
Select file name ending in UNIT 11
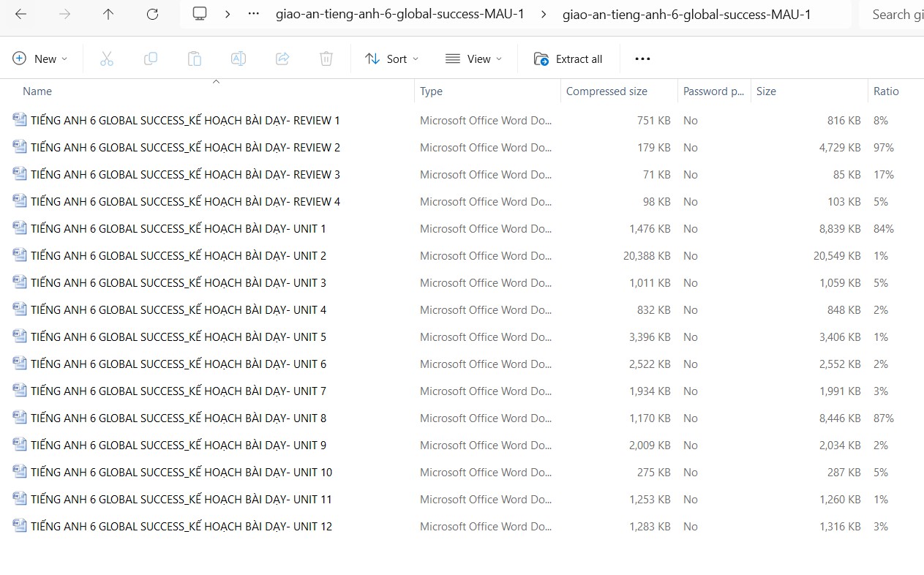(x=181, y=499)
